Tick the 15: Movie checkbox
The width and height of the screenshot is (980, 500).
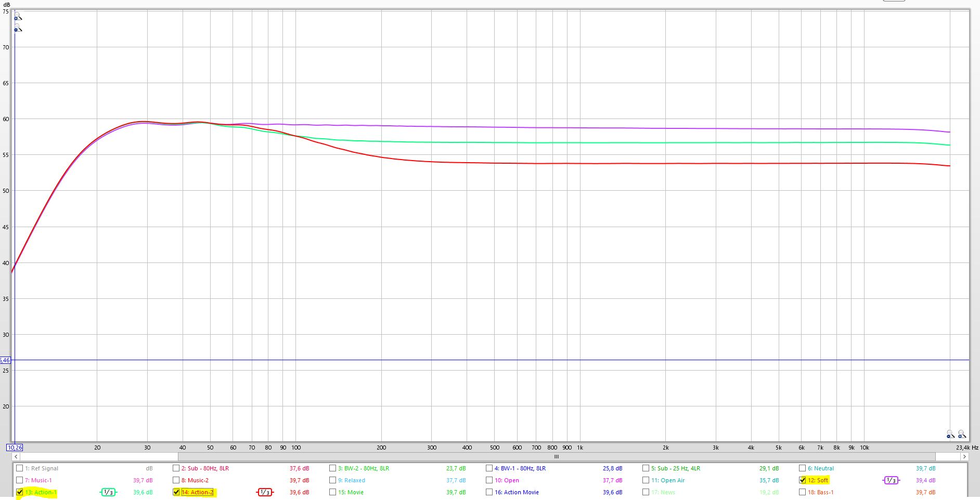pyautogui.click(x=333, y=492)
